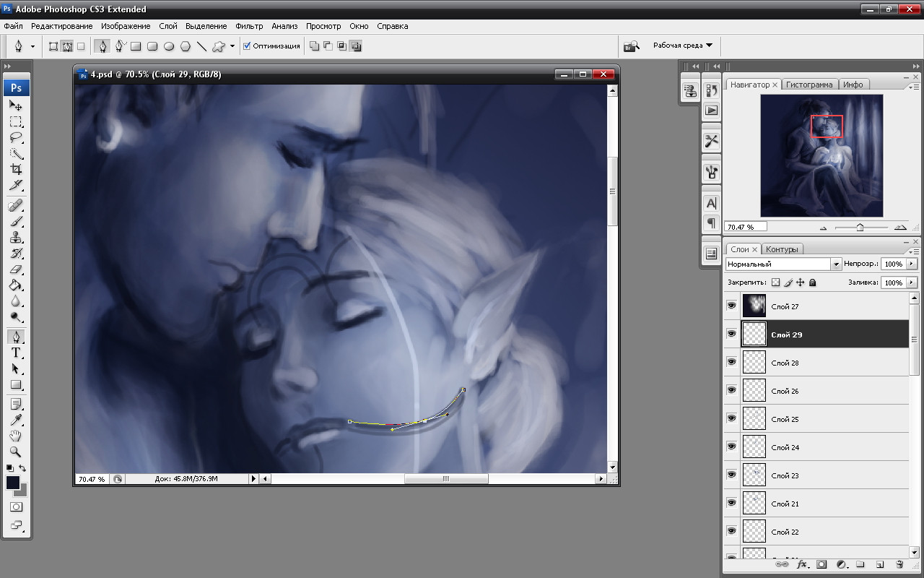
Task: Click the Navigator zoom percentage field
Action: pos(746,226)
